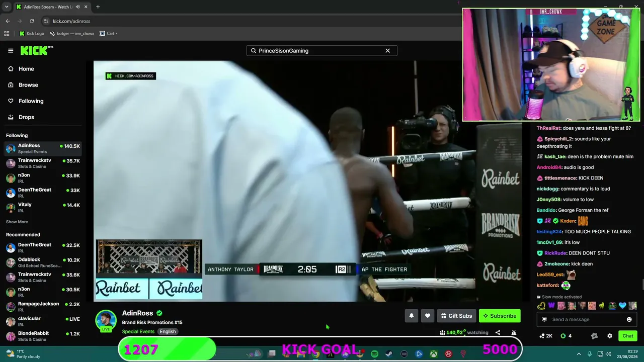644x362 pixels.
Task: Go back in the browser
Action: tap(8, 21)
